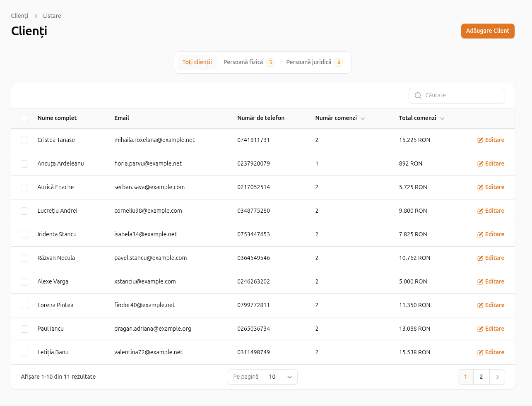Click the edit icon in Aurică Enache row
532x406 pixels.
click(480, 187)
